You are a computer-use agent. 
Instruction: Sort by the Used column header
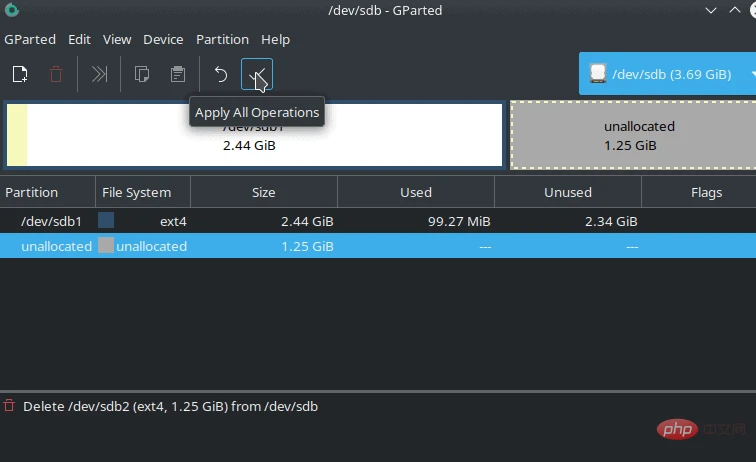click(416, 192)
